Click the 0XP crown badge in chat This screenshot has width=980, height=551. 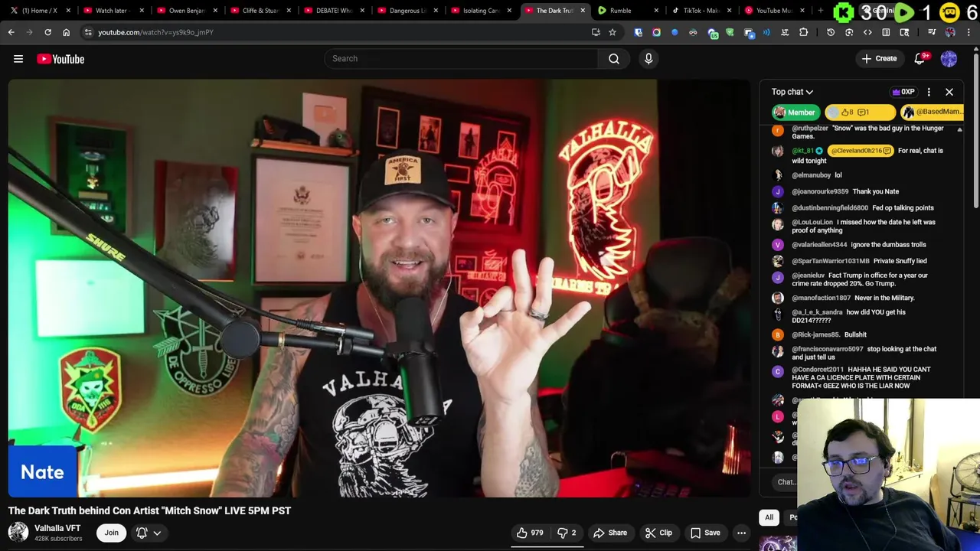pyautogui.click(x=903, y=92)
